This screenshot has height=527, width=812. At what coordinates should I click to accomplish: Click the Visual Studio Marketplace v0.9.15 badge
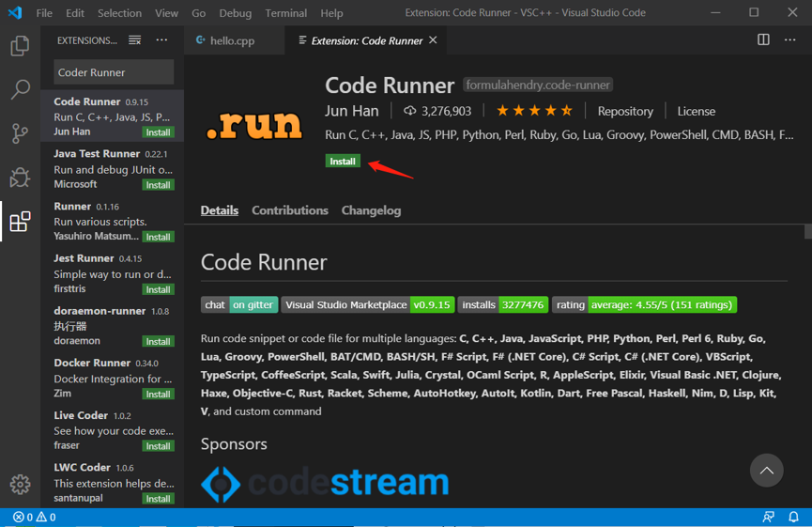coord(368,304)
